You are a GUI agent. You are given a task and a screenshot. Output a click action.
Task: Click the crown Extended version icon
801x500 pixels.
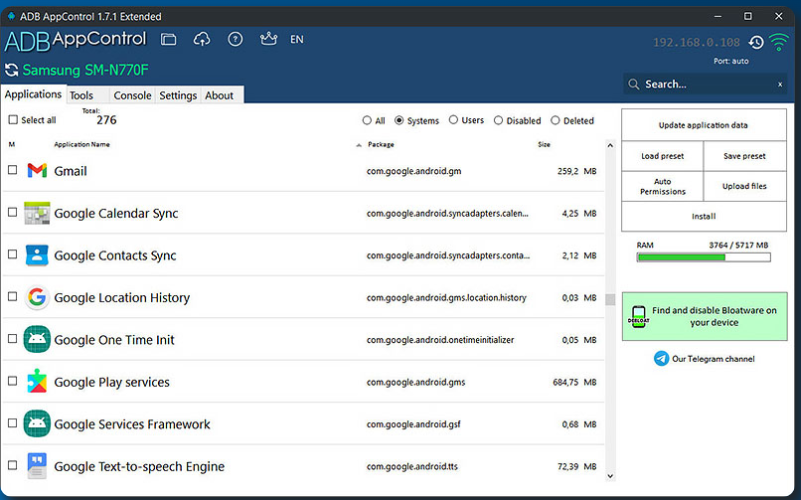268,39
